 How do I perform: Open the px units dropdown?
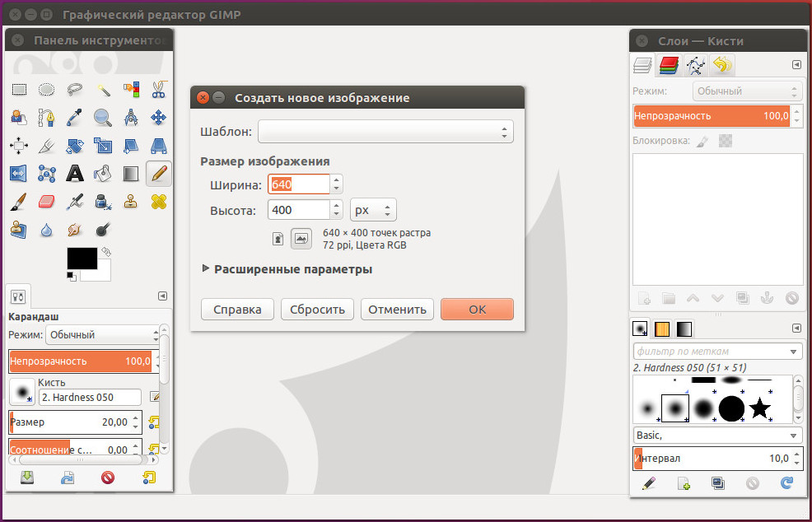373,210
